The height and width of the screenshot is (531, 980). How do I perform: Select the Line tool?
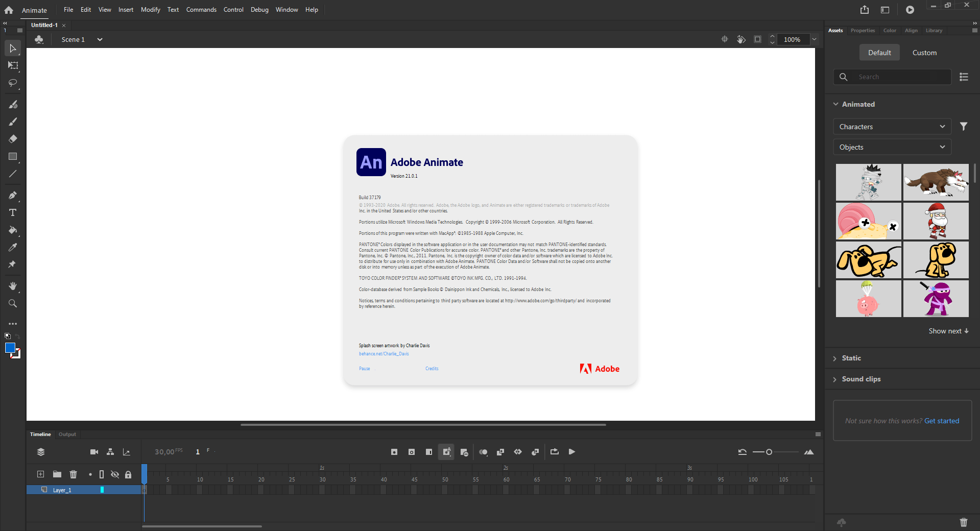(13, 174)
